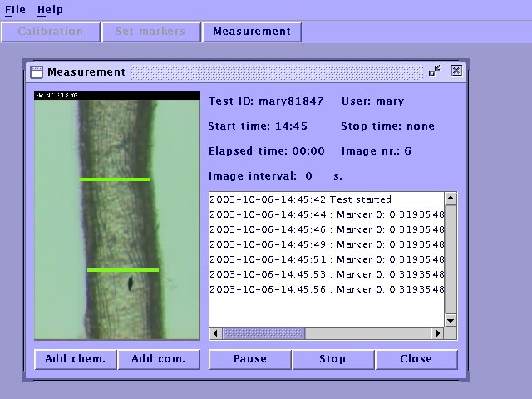Select log entry at 14:45:46

click(x=327, y=229)
